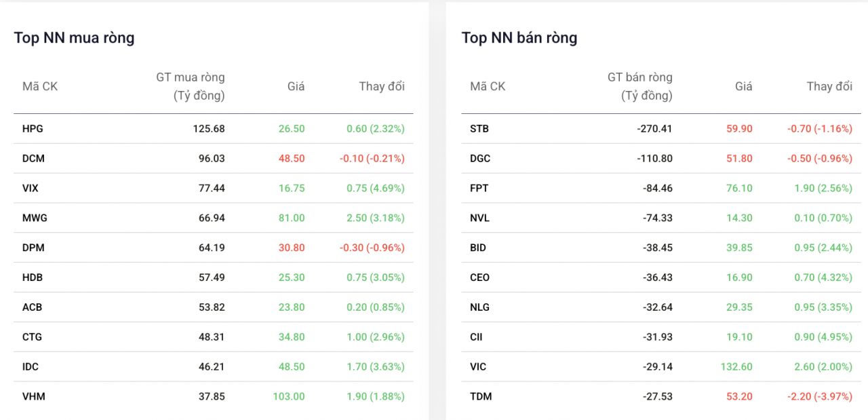Click HPG's price value 26.50
The image size is (868, 420).
292,128
